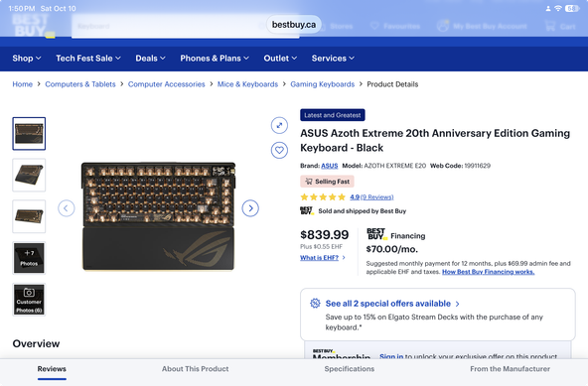Tap the bestbuy.ca address bar pill

coord(294,25)
